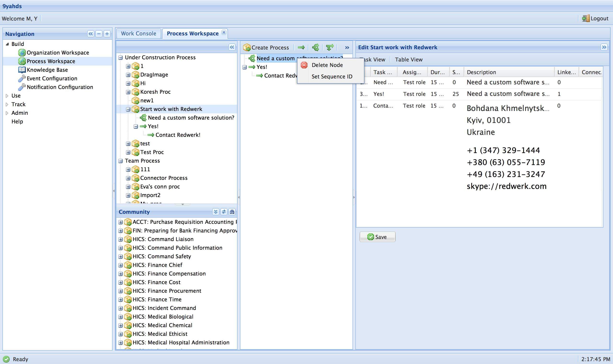Viewport: 613px width, 364px height.
Task: Click the Knowledge Base book icon
Action: [22, 70]
